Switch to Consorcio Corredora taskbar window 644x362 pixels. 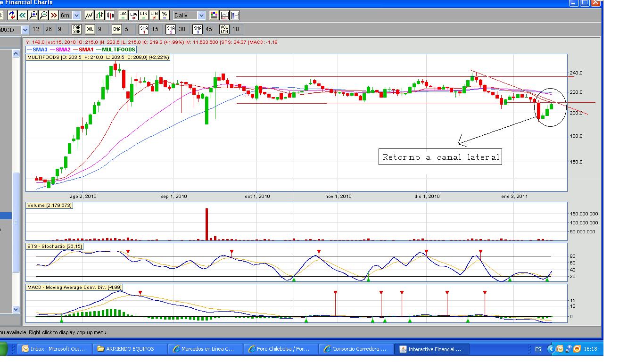pos(356,349)
